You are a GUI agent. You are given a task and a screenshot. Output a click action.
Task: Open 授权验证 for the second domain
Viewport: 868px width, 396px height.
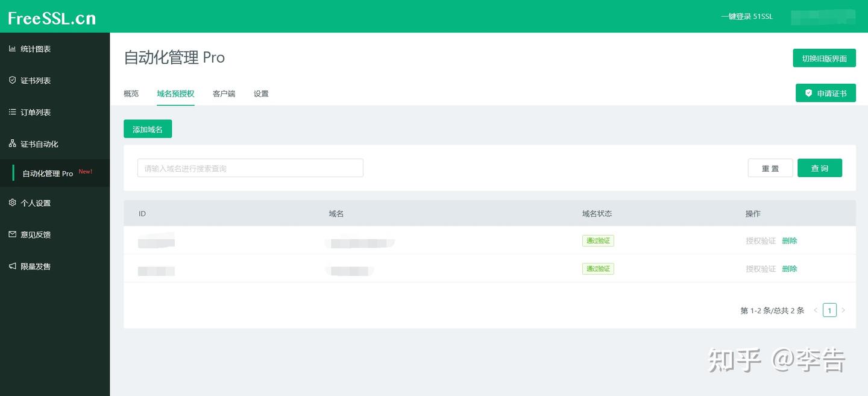pos(759,268)
